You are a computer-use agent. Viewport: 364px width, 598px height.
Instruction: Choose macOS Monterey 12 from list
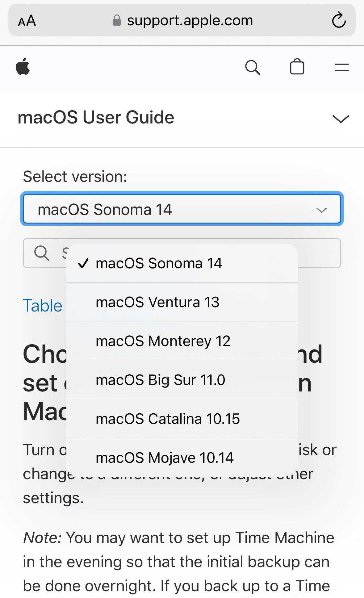tap(163, 341)
